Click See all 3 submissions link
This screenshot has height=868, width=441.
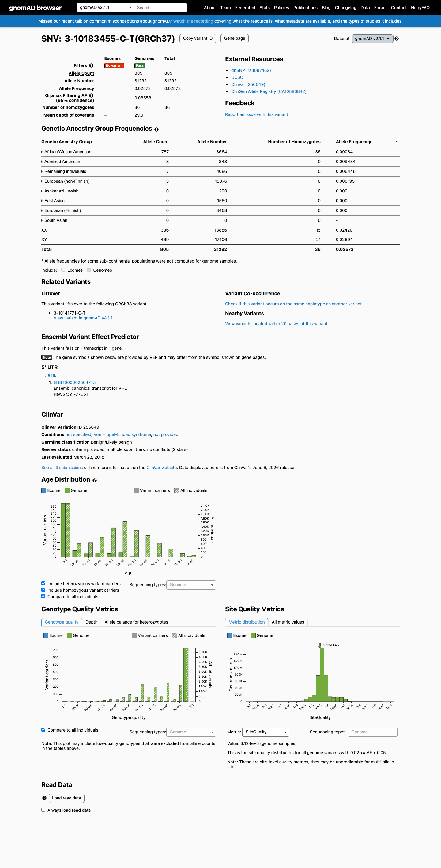[x=62, y=468]
